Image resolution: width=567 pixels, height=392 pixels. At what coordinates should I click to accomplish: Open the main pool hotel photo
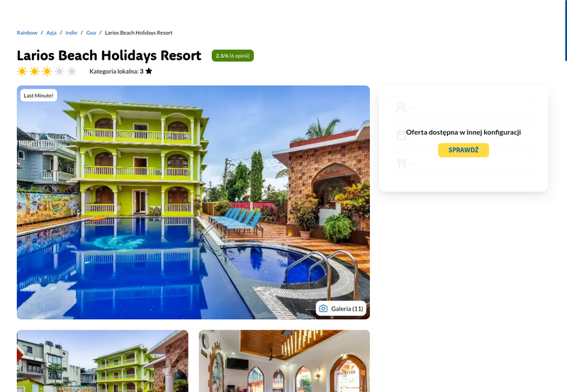point(193,202)
